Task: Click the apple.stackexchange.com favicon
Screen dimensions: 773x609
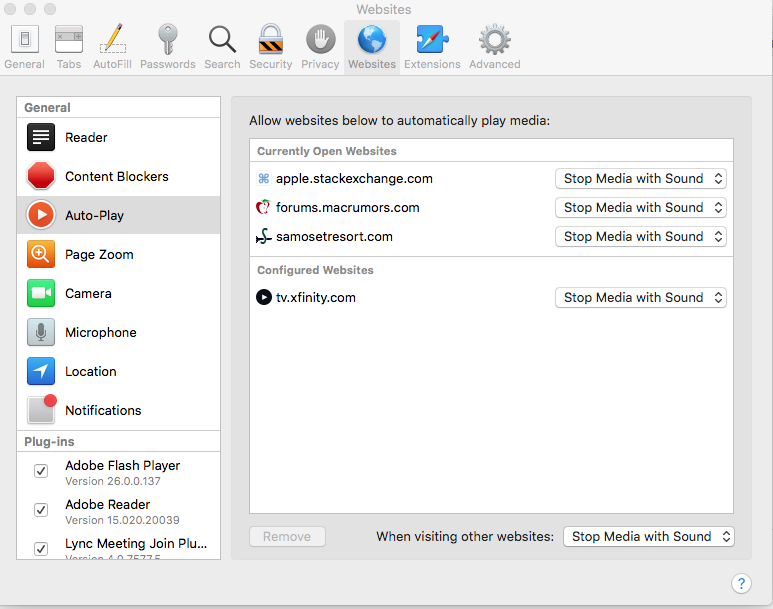Action: tap(264, 179)
